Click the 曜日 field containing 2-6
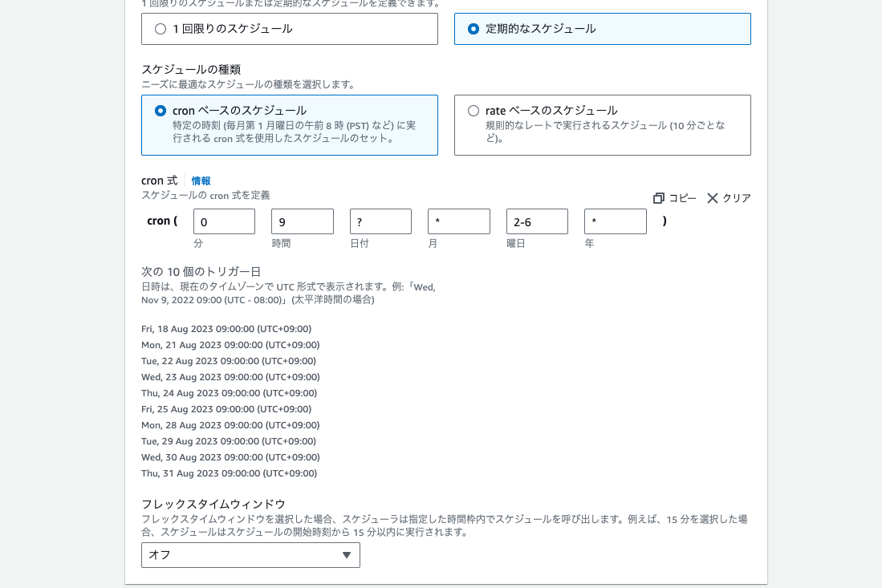882x588 pixels. point(536,221)
